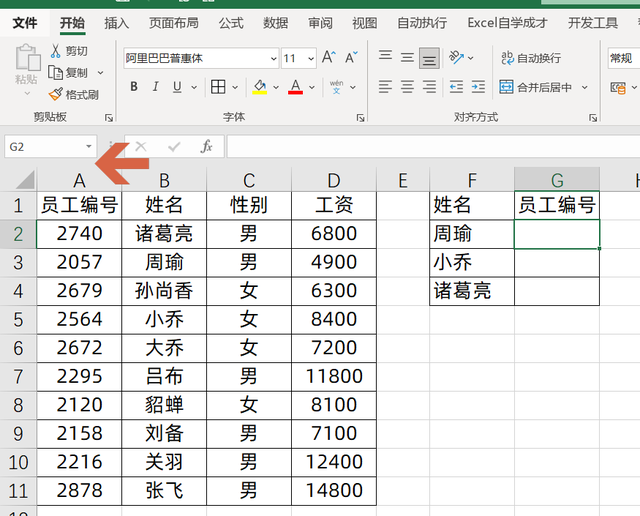Open the font group dialog launcher
Viewport: 640px width, 516px height.
tap(360, 118)
